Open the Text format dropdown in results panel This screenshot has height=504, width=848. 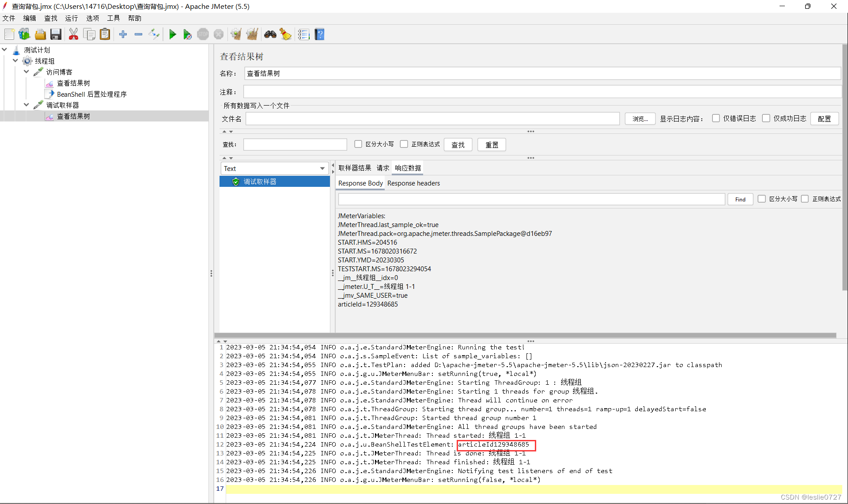pyautogui.click(x=322, y=168)
